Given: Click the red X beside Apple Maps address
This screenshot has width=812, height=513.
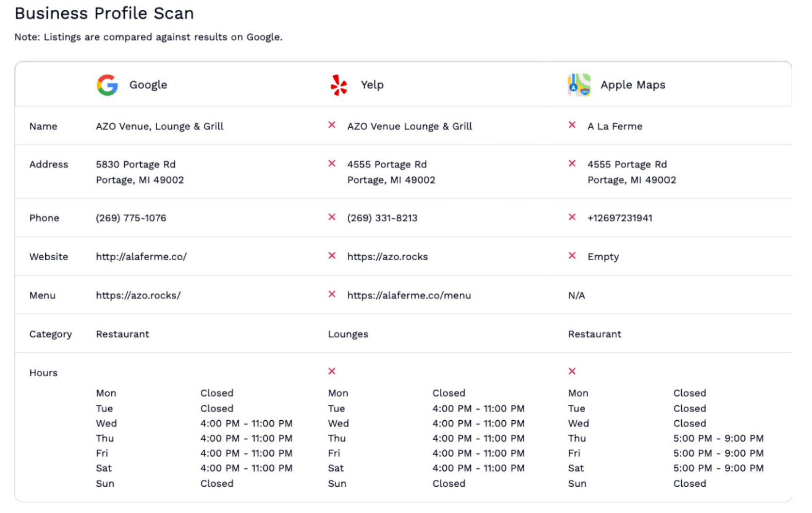Looking at the screenshot, I should 572,163.
